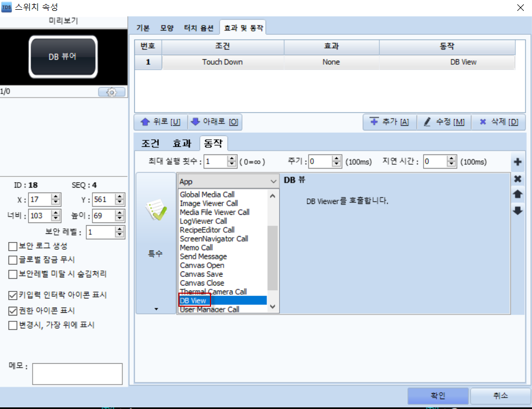Uncheck 키입력 인터락 아이콘 표시
This screenshot has width=532, height=409.
tap(13, 295)
